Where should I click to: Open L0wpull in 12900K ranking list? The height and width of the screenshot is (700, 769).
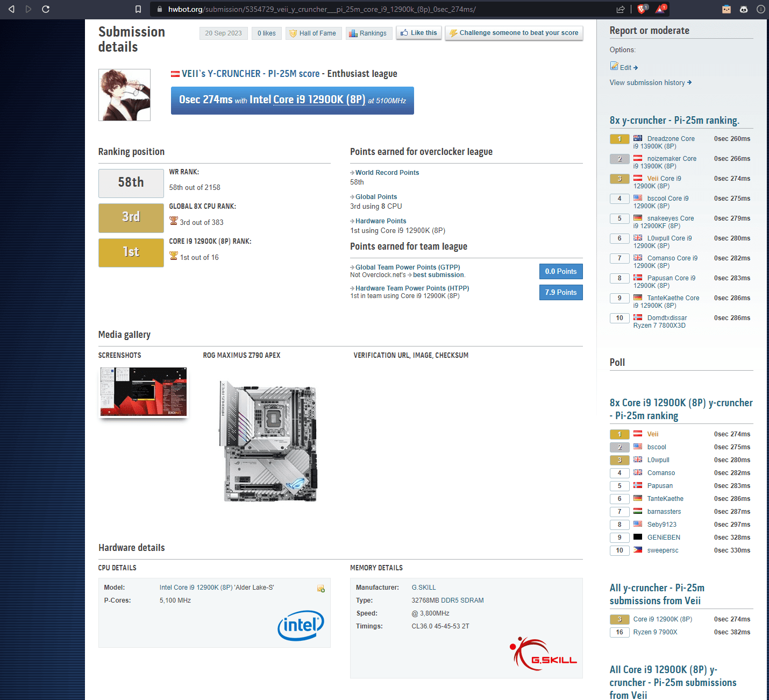click(658, 460)
